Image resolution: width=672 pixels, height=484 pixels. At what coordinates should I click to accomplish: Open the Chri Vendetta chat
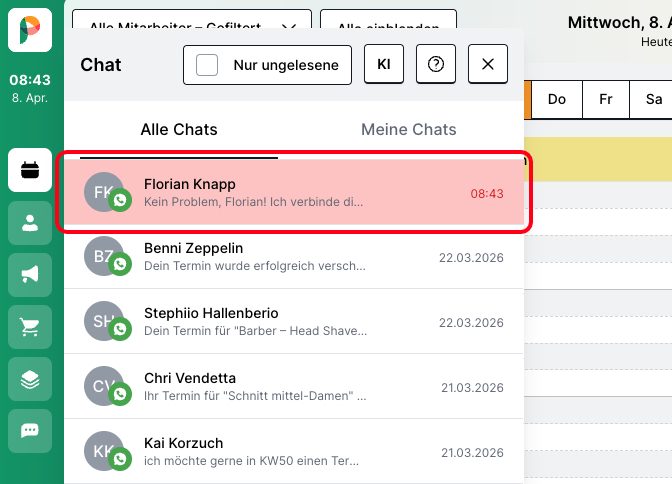pyautogui.click(x=294, y=386)
